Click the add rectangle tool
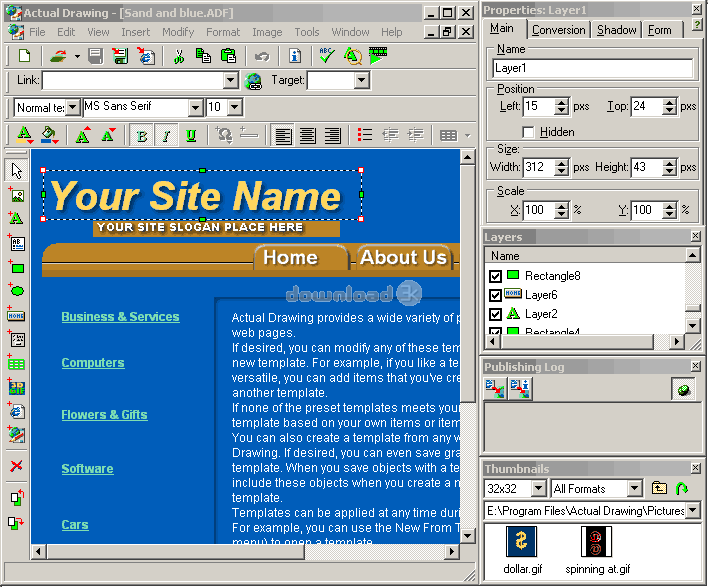Image resolution: width=708 pixels, height=587 pixels. 16,267
